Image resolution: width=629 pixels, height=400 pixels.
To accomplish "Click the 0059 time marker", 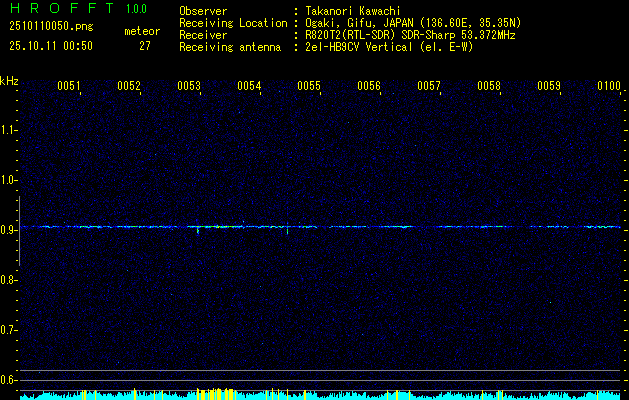I will pyautogui.click(x=549, y=86).
